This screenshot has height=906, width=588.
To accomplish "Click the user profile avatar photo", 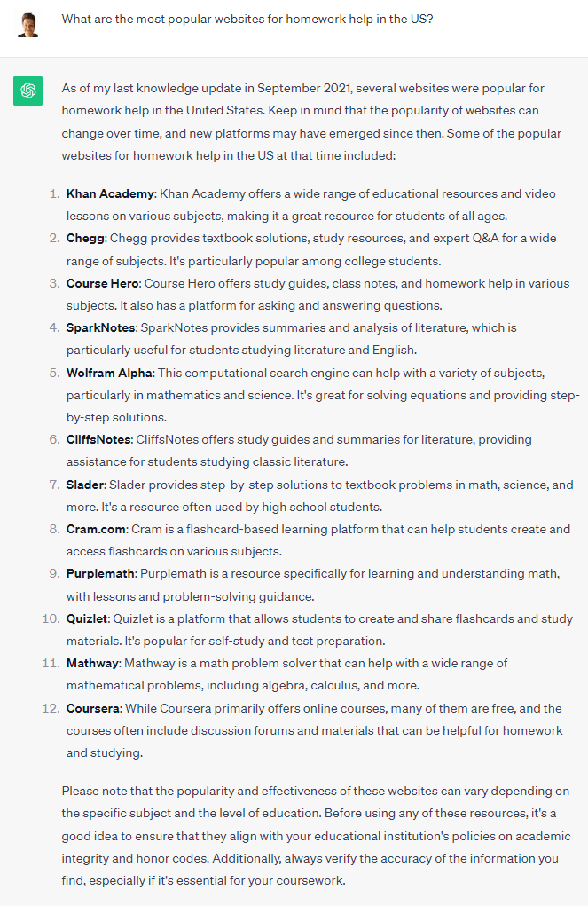I will click(28, 23).
